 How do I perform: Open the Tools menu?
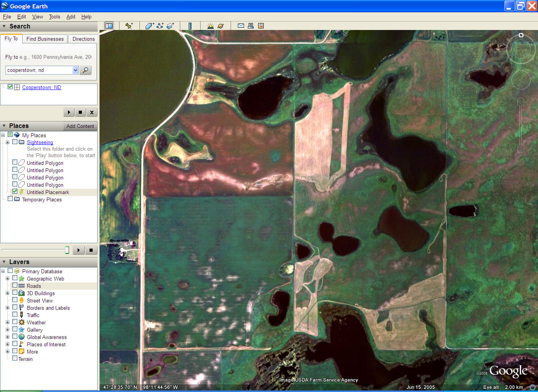tap(55, 17)
